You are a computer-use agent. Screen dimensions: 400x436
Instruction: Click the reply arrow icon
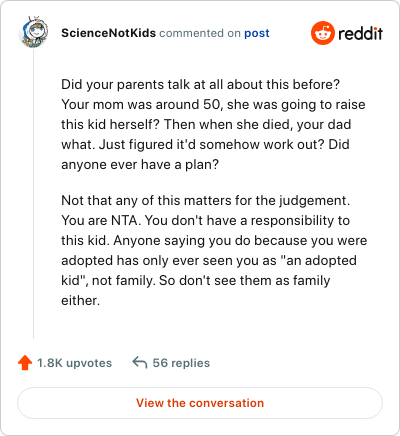[x=140, y=362]
